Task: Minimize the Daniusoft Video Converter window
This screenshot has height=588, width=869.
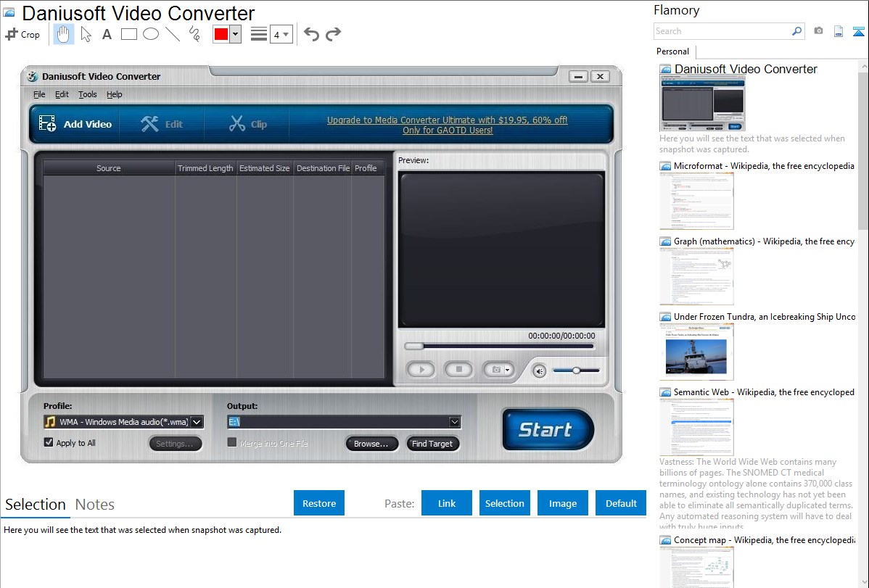Action: [x=578, y=76]
